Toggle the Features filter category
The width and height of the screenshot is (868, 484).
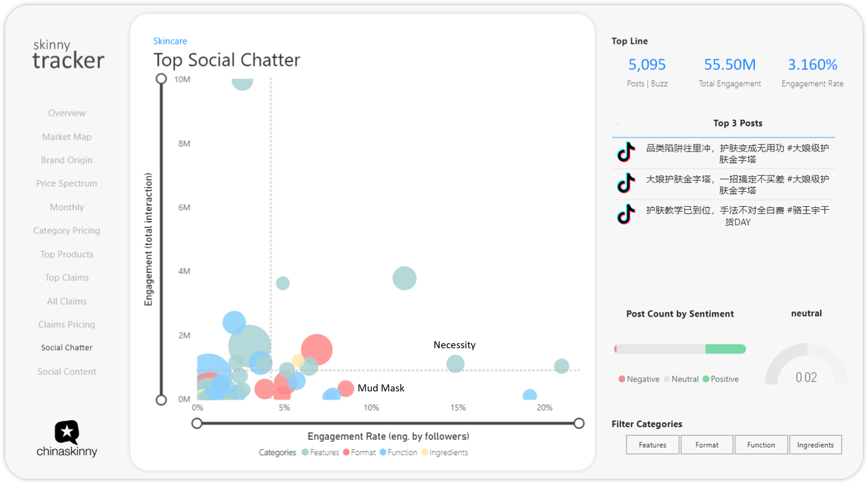652,445
